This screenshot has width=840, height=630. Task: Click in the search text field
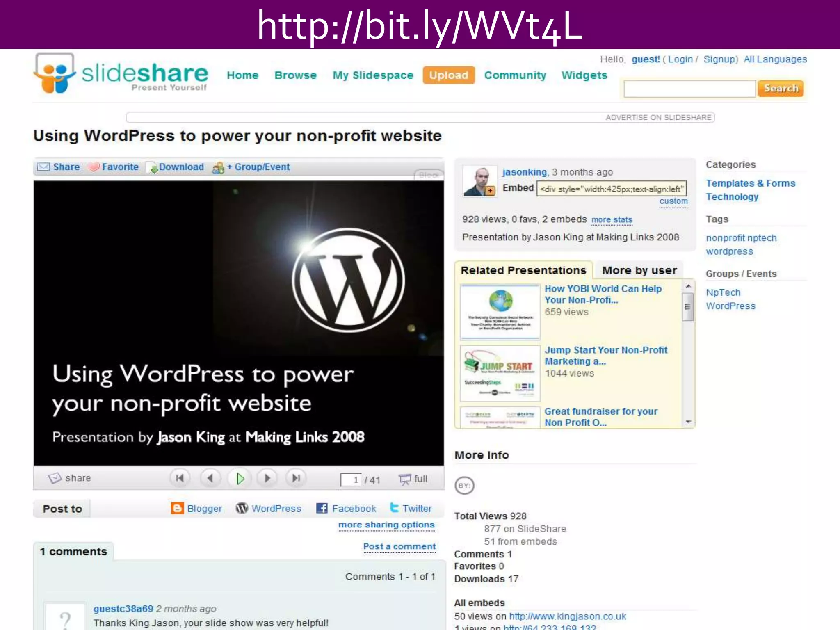[x=689, y=89]
